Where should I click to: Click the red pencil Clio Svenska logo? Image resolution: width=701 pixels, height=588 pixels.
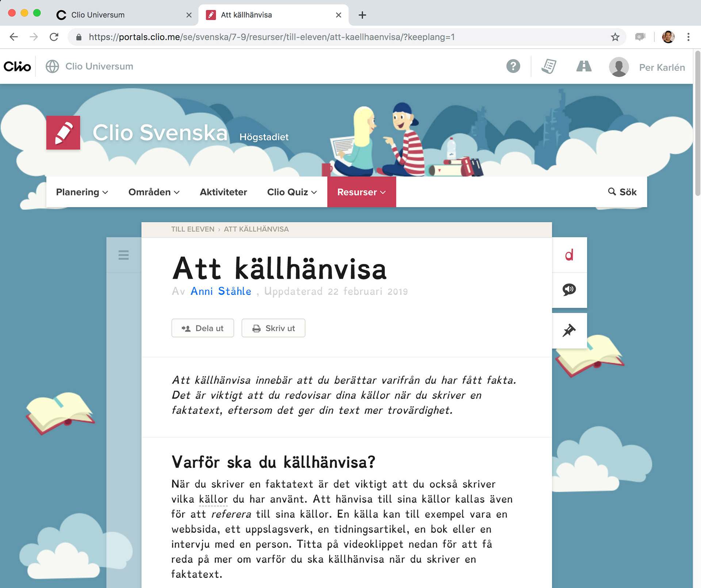pyautogui.click(x=63, y=133)
